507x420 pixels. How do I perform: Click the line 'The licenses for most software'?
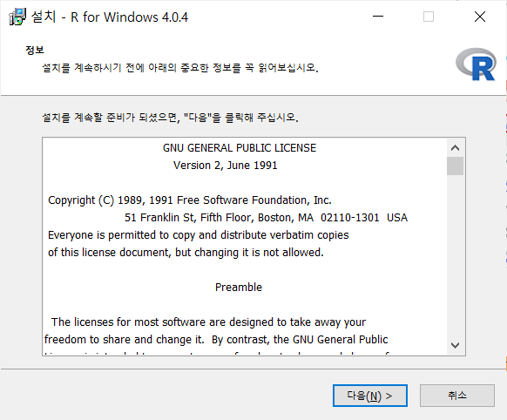point(208,322)
